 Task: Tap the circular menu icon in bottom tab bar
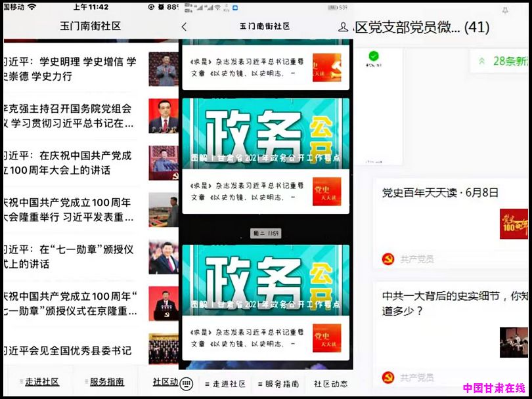[x=186, y=383]
